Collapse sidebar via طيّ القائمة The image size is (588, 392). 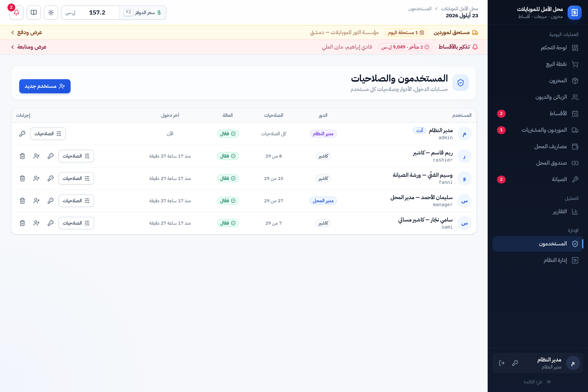click(x=537, y=382)
